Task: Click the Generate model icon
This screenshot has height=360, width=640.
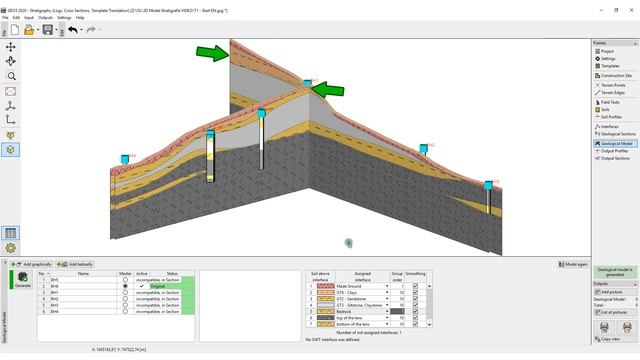Action: coord(23,280)
